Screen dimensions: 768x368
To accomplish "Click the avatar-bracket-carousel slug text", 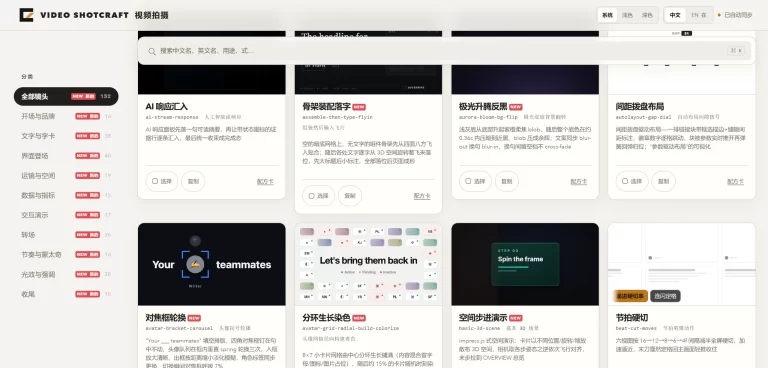I will click(179, 328).
